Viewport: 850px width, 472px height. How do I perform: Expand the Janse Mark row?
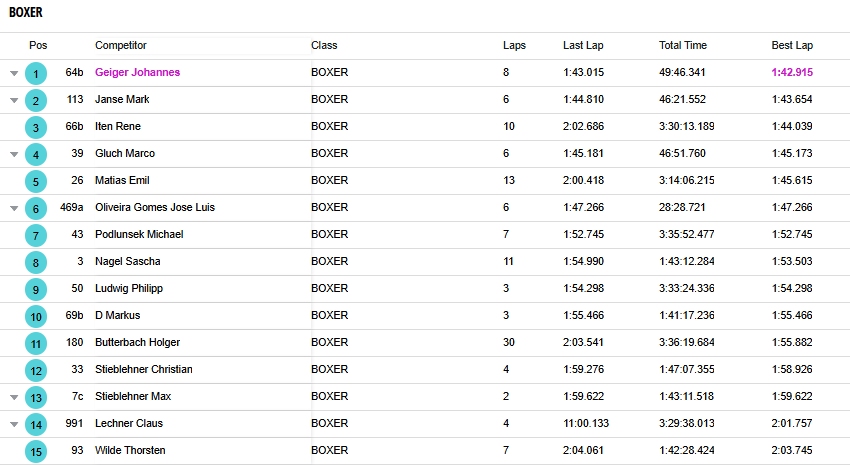(14, 100)
